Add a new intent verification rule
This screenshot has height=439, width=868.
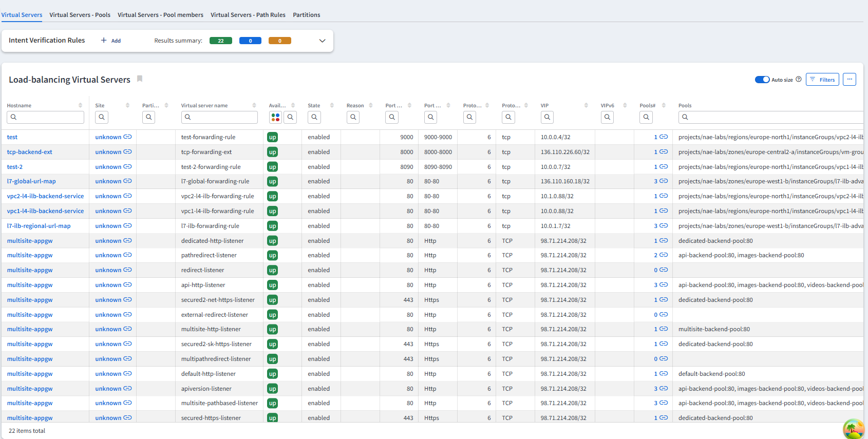pos(111,41)
